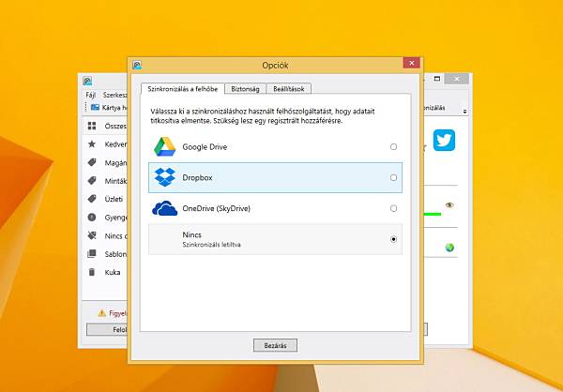Click the OneDrive (SkyDrive) label text

(x=216, y=208)
